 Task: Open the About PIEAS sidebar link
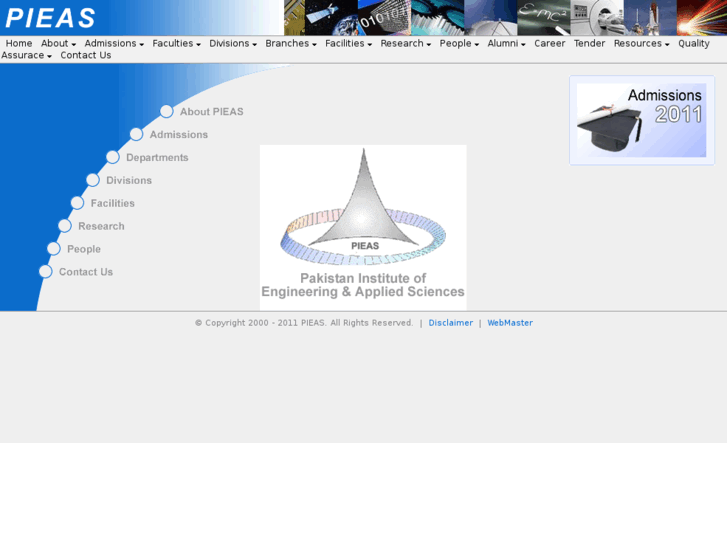click(x=211, y=112)
